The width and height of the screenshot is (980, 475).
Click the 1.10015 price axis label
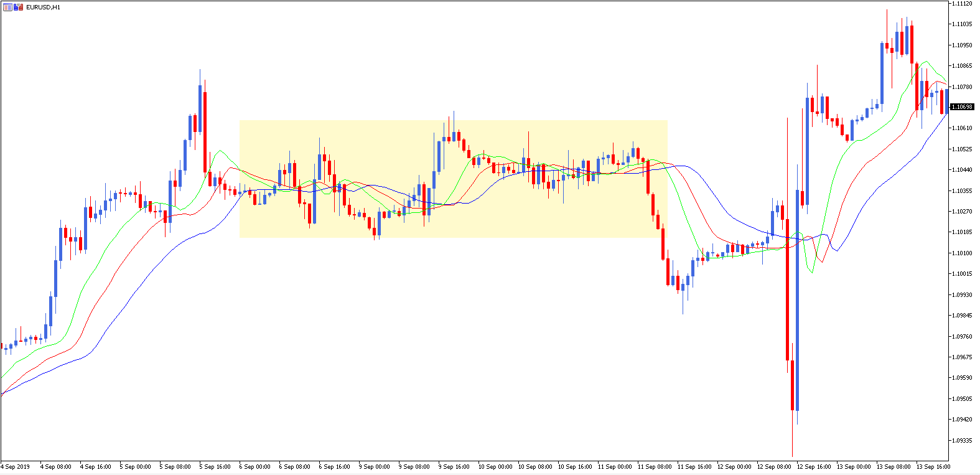(x=962, y=273)
